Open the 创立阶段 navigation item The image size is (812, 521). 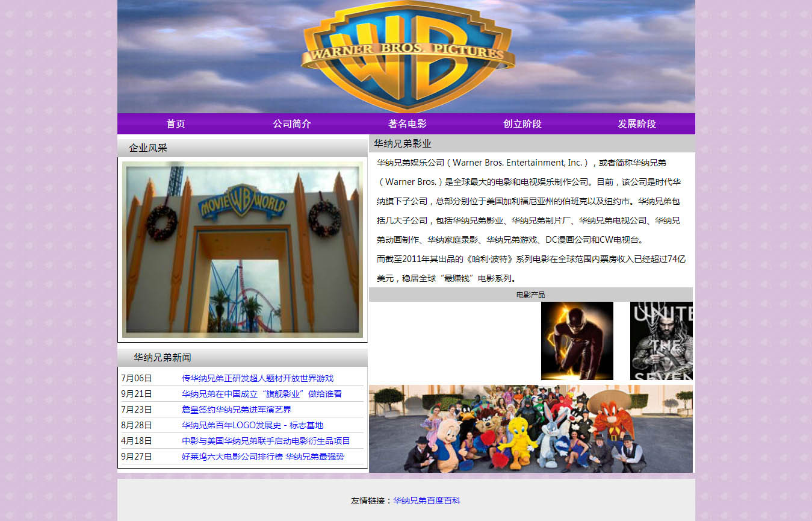tap(522, 124)
